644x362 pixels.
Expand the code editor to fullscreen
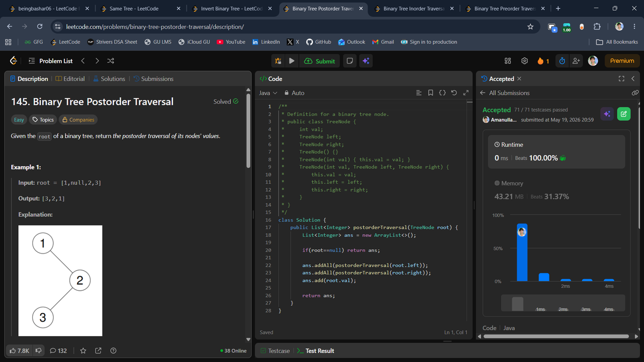[x=465, y=93]
